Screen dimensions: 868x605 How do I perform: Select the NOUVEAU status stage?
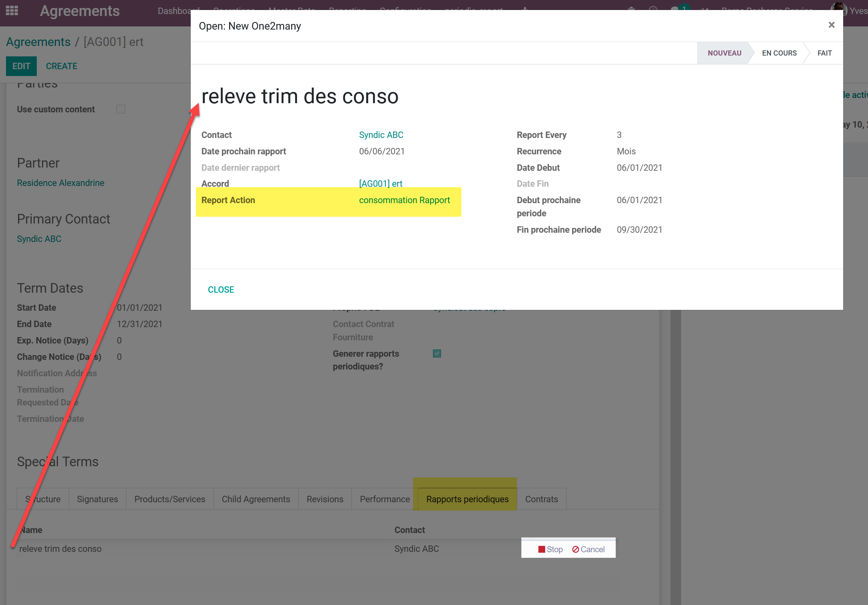[724, 53]
